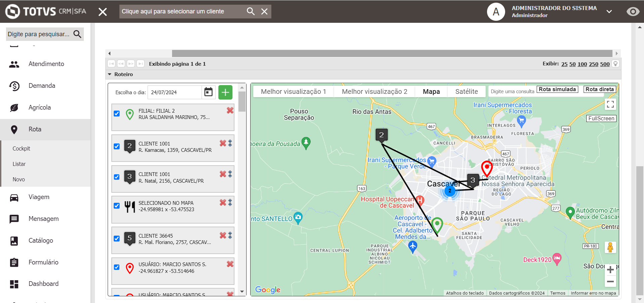The width and height of the screenshot is (644, 303).
Task: Zoom in on the map
Action: tap(610, 270)
